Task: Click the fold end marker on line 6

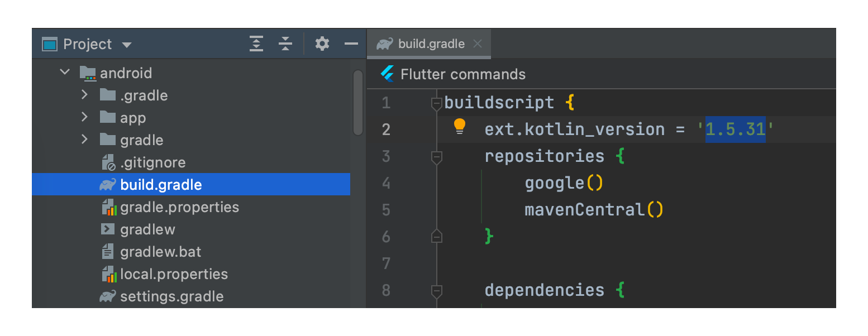Action: click(x=437, y=236)
